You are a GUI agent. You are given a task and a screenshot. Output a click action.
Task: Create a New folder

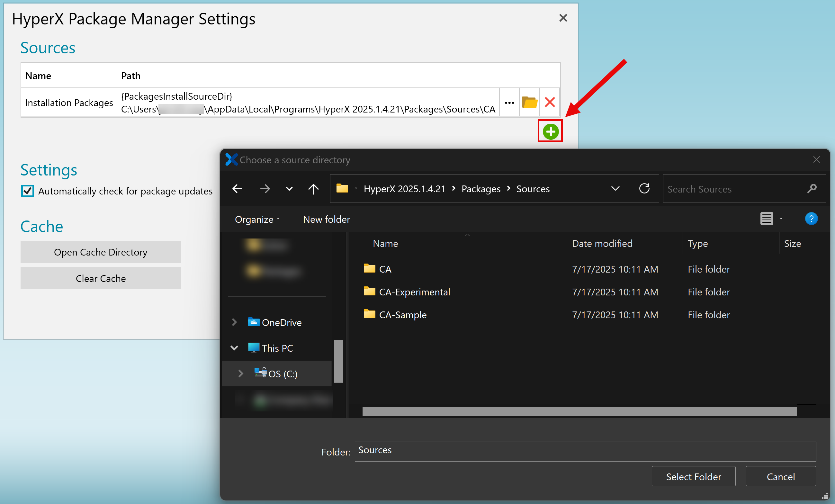326,219
